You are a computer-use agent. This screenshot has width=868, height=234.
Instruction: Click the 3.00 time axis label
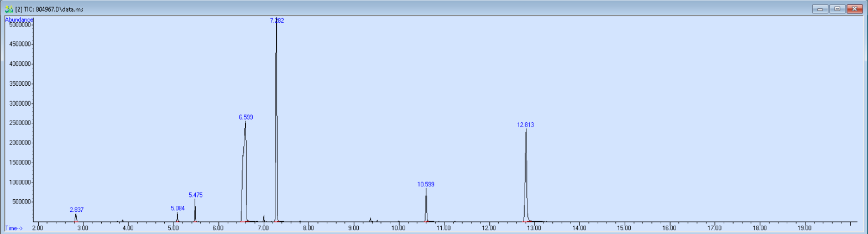(x=82, y=228)
